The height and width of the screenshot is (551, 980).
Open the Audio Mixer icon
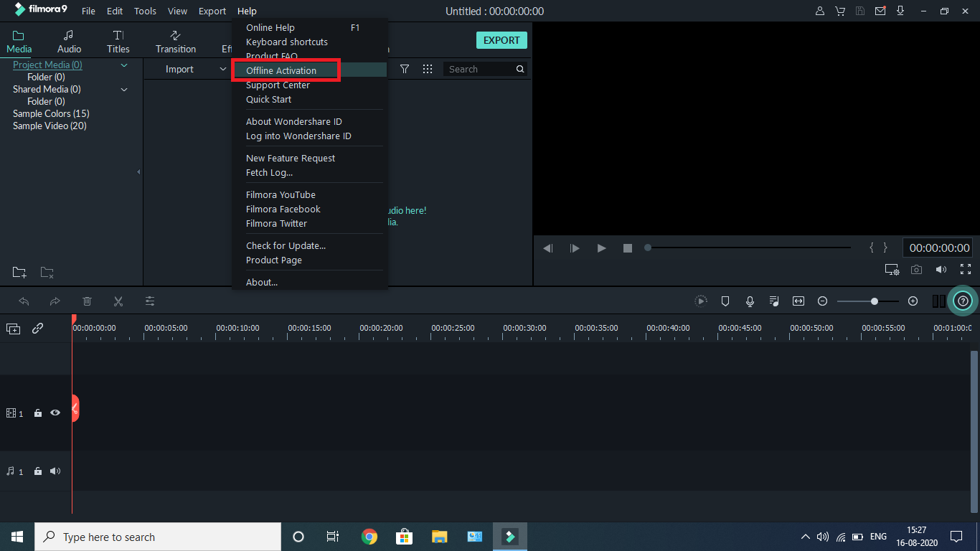point(773,301)
